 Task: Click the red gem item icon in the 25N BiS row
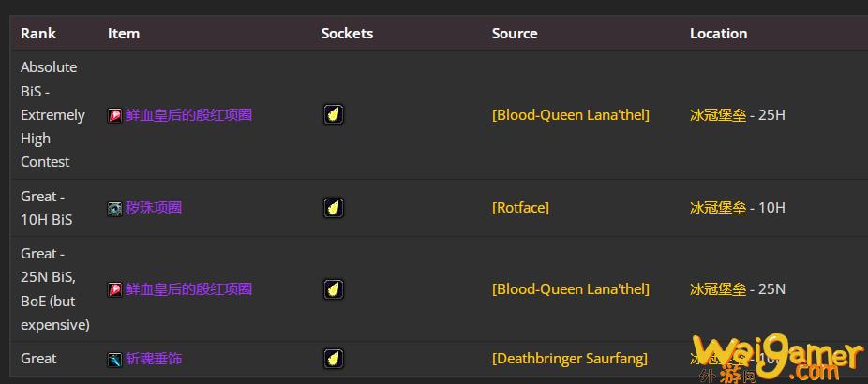point(114,289)
